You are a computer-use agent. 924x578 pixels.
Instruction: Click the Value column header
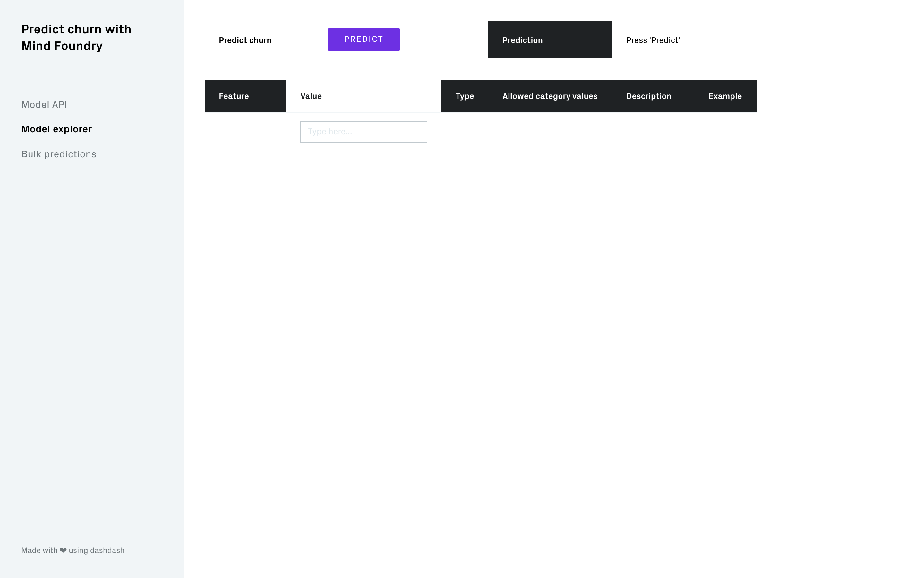[364, 96]
